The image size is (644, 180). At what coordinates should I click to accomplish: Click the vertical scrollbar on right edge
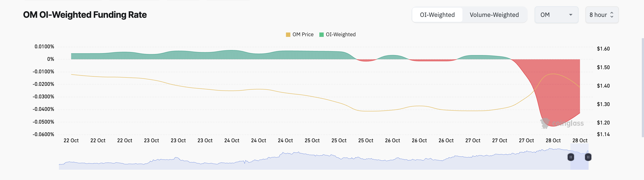(643, 88)
